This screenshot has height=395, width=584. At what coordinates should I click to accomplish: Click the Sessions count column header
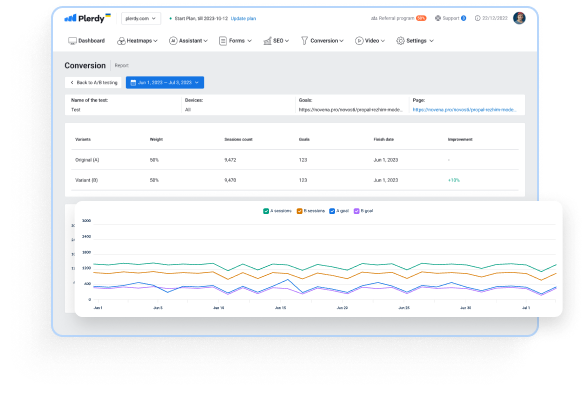click(x=238, y=140)
